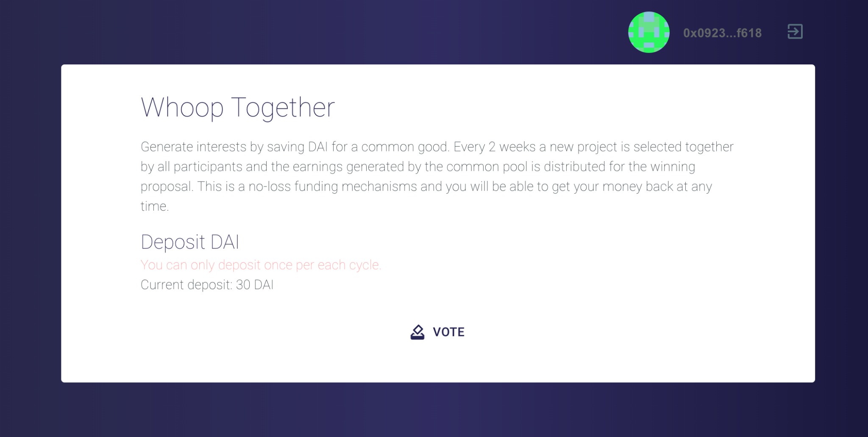Image resolution: width=868 pixels, height=437 pixels.
Task: Click the ballot box vote icon
Action: click(417, 332)
